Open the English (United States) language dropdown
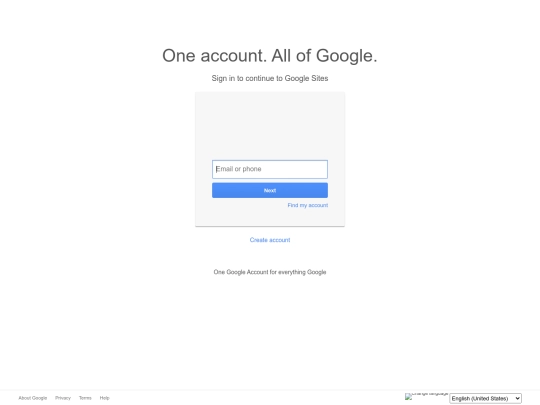Viewport: 540px width, 405px height. [485, 398]
